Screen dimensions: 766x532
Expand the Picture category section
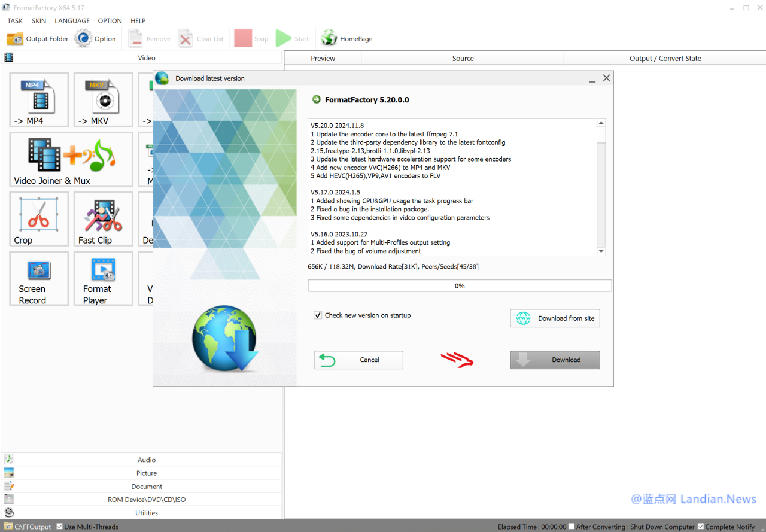(141, 473)
